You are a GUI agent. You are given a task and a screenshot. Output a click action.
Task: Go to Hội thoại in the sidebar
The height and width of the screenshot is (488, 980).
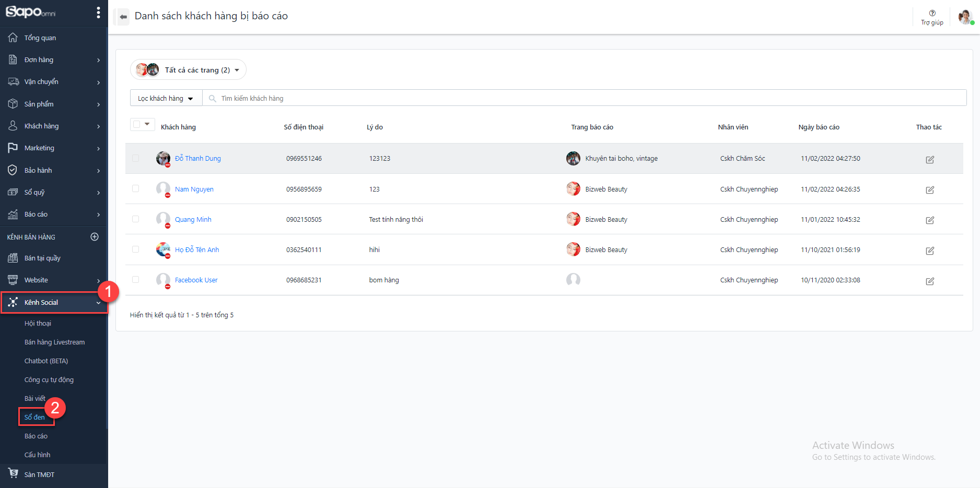pyautogui.click(x=38, y=324)
